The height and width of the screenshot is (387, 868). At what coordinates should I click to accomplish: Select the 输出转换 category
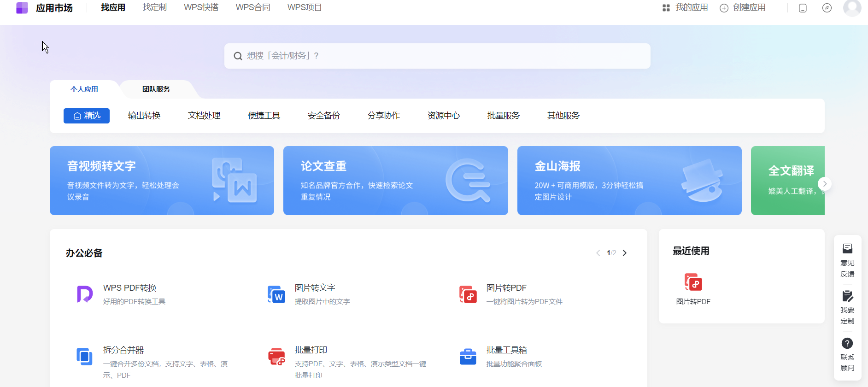(144, 116)
